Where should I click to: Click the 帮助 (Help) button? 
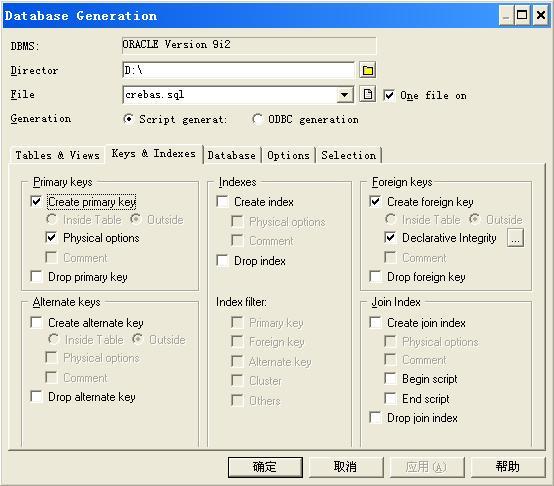click(x=508, y=467)
